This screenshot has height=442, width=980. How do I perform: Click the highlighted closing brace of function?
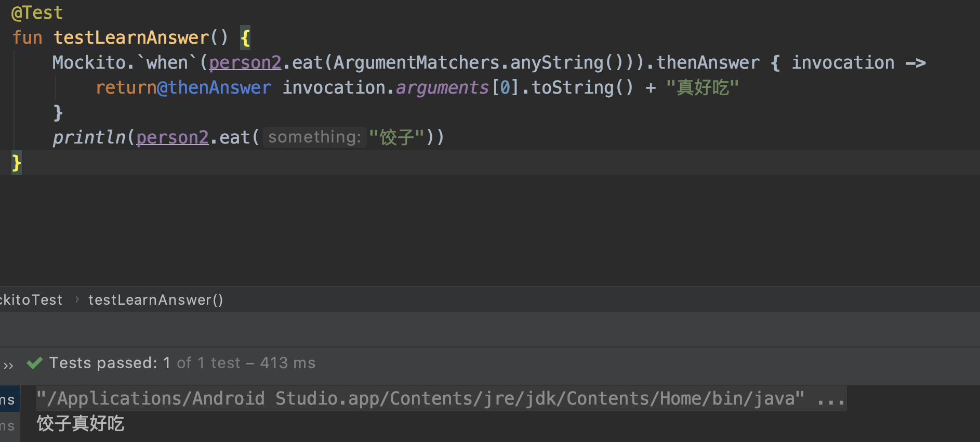pyautogui.click(x=17, y=162)
